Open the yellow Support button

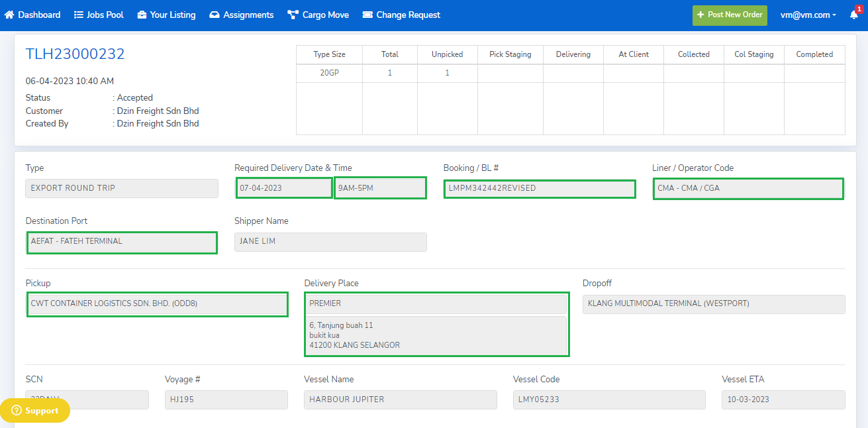pos(35,411)
